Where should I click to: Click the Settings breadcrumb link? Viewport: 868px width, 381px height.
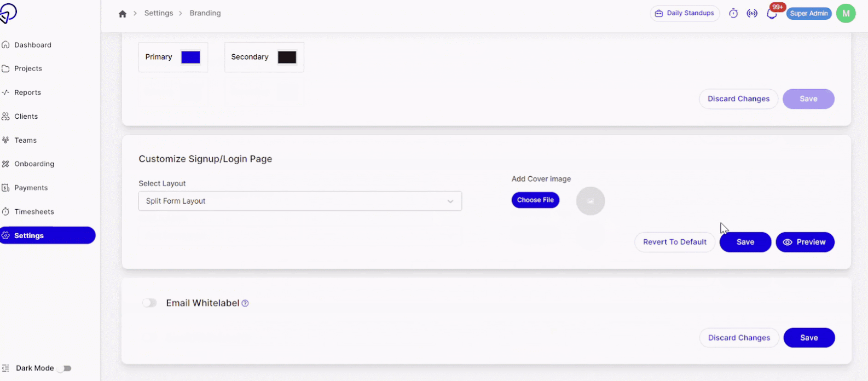pyautogui.click(x=159, y=13)
